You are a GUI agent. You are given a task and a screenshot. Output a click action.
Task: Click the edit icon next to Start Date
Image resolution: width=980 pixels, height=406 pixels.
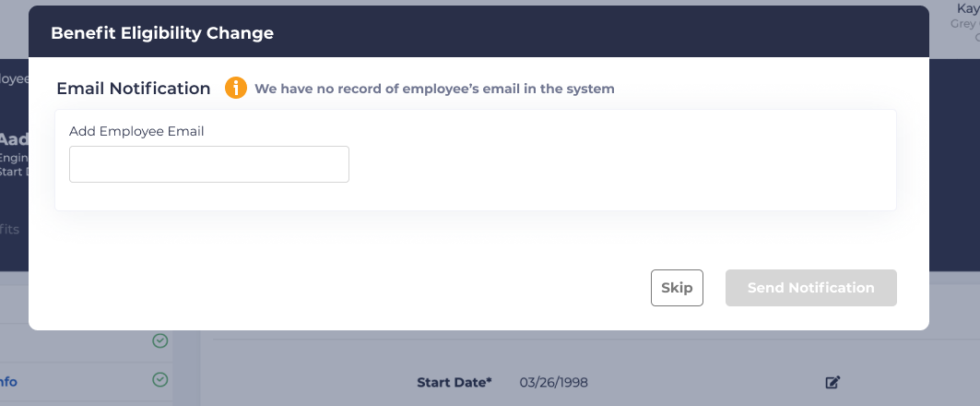(x=832, y=382)
